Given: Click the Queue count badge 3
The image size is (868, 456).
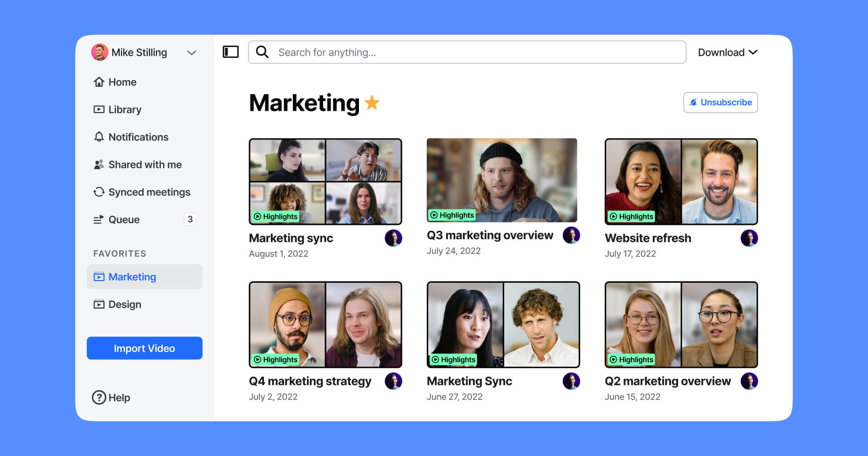Looking at the screenshot, I should pyautogui.click(x=190, y=219).
